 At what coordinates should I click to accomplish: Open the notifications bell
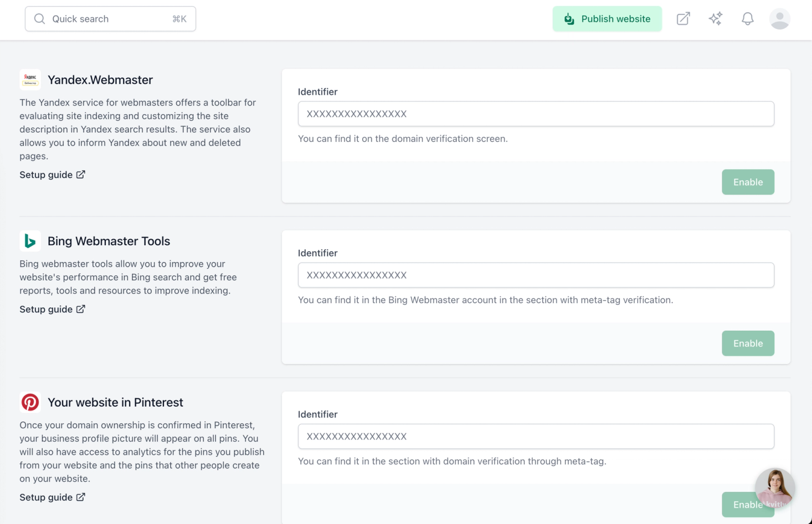coord(748,19)
